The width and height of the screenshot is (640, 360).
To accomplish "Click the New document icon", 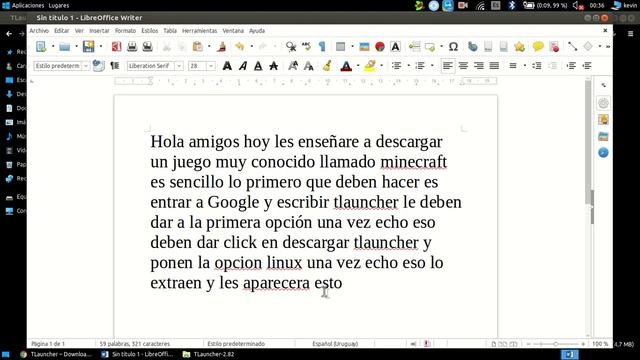I will coord(41,47).
